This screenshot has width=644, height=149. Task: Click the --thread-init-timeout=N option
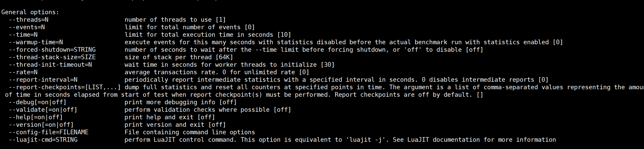click(50, 65)
